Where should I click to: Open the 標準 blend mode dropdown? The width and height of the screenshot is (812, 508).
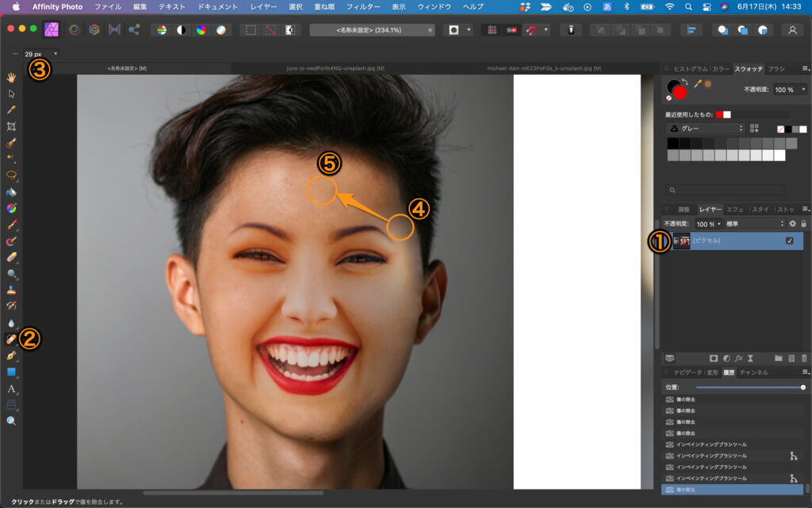point(753,225)
